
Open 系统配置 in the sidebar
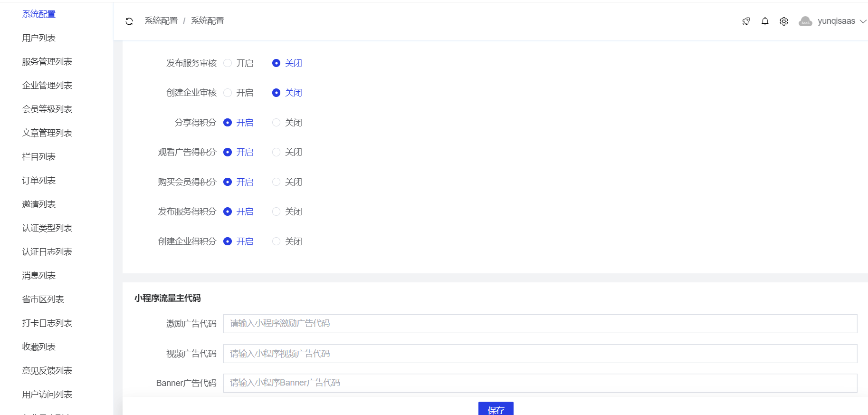point(39,14)
